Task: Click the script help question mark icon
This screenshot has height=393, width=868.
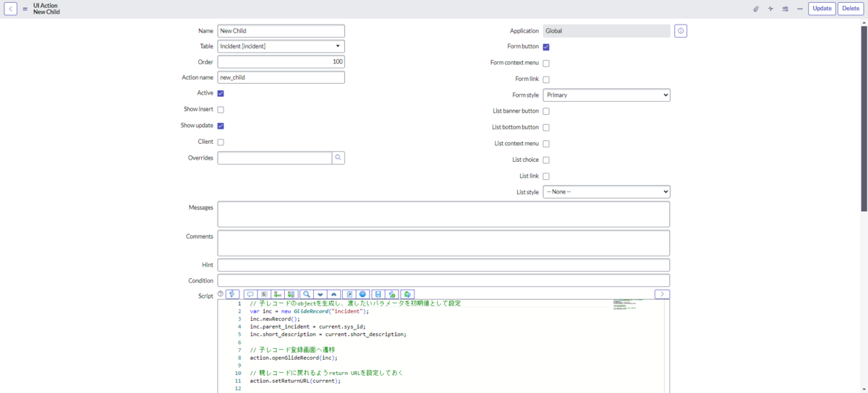Action: coord(221,294)
